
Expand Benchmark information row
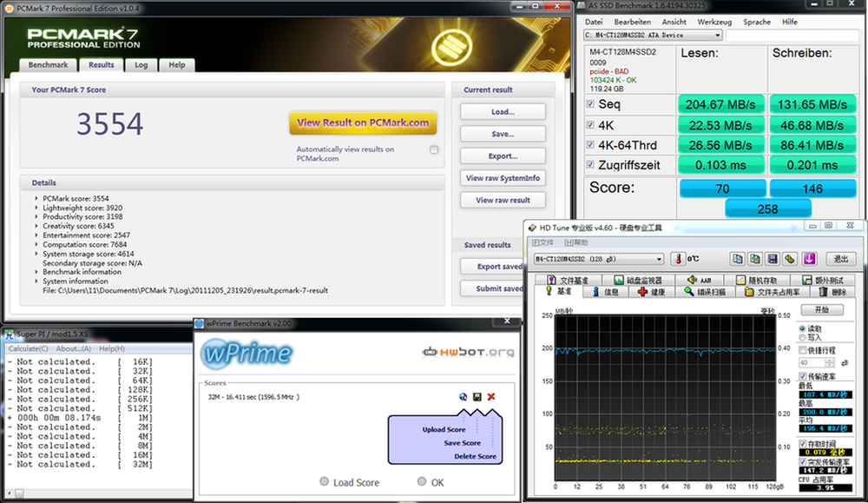coord(36,272)
